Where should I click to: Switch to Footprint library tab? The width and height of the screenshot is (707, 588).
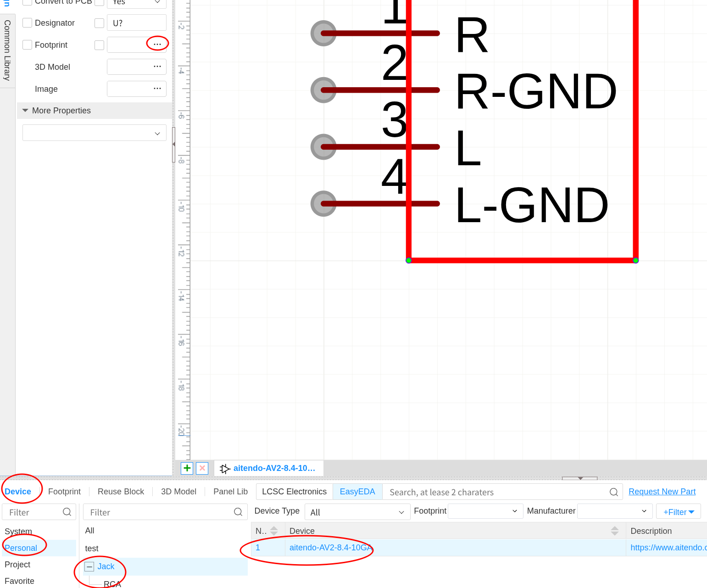coord(64,492)
